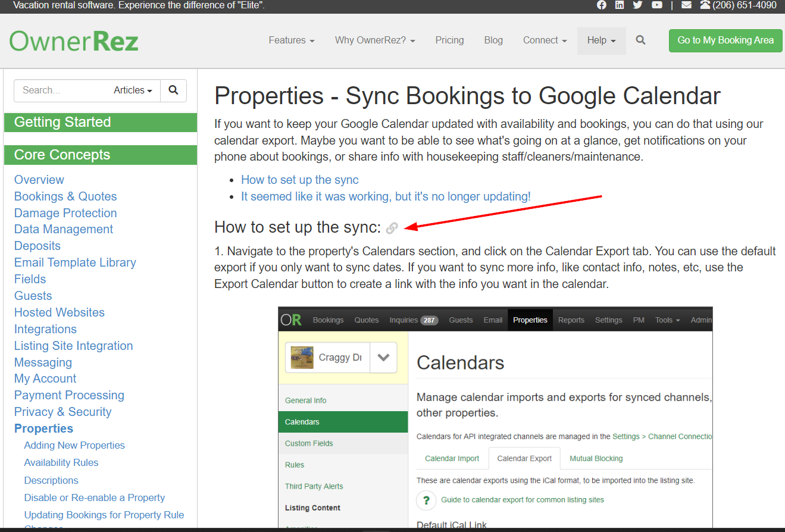The image size is (785, 532).
Task: Open the Articles search filter dropdown
Action: click(133, 90)
